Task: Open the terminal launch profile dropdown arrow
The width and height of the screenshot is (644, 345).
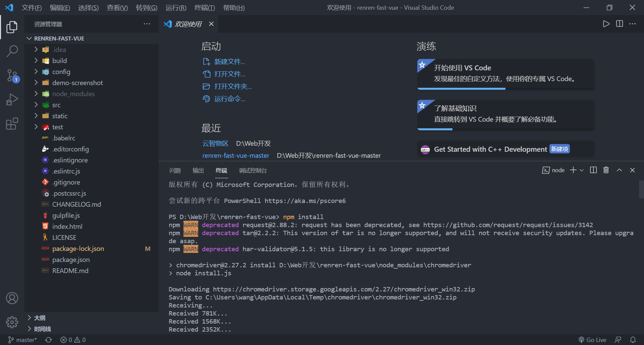Action: [x=582, y=170]
